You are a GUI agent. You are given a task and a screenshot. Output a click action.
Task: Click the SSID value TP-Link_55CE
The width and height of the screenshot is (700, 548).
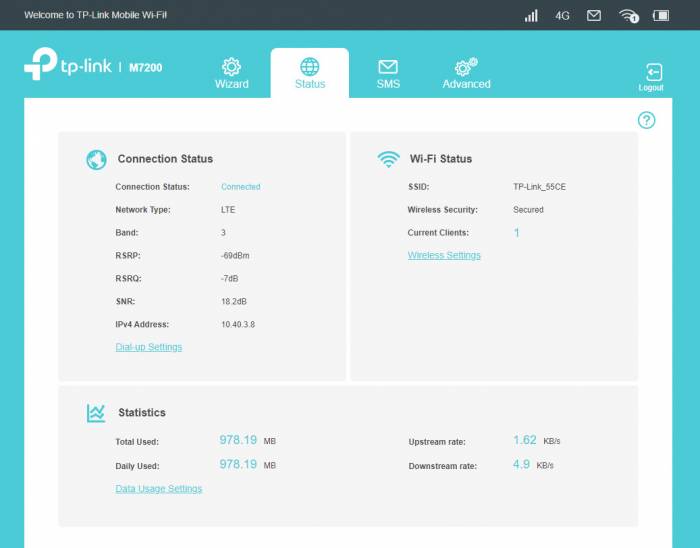point(539,187)
